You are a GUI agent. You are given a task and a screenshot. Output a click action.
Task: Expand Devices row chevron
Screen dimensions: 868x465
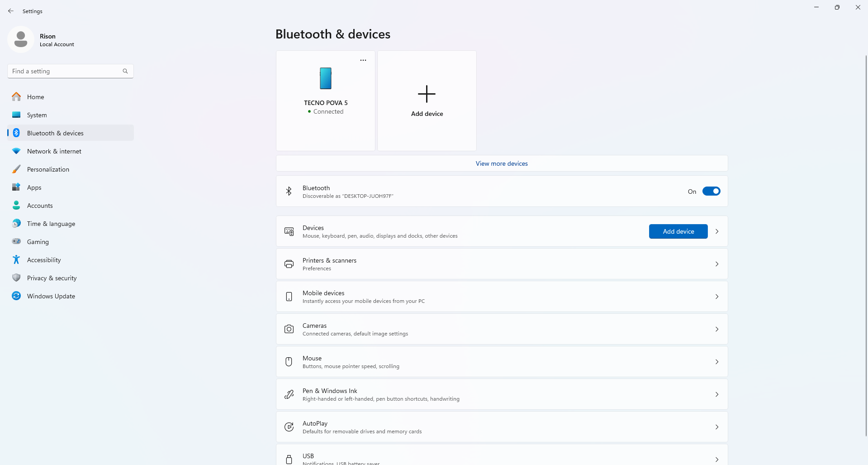[x=717, y=231]
